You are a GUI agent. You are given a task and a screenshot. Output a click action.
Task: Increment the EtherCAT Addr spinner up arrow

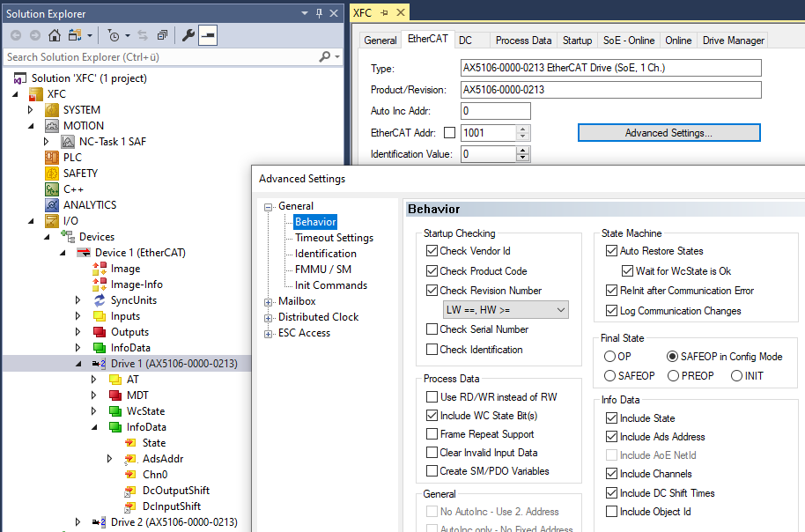(522, 129)
